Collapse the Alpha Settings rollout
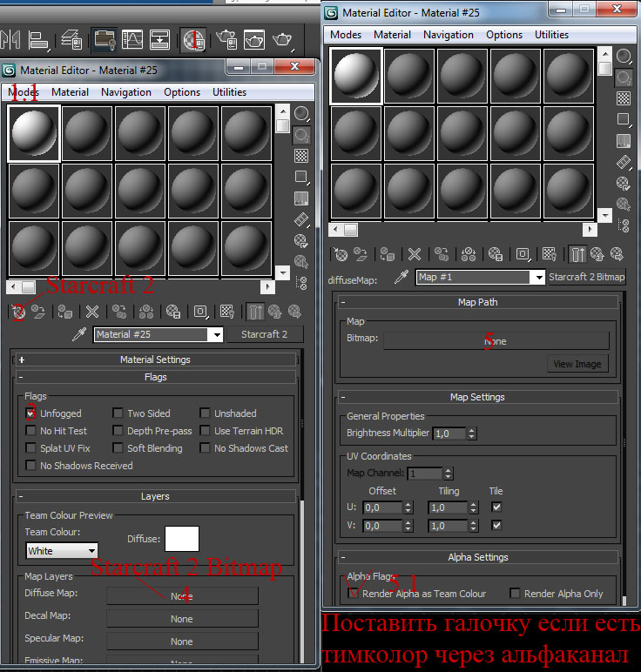 pos(477,557)
